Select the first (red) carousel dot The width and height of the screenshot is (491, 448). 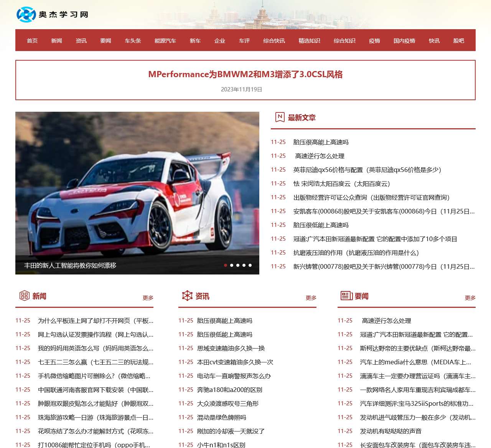(226, 265)
